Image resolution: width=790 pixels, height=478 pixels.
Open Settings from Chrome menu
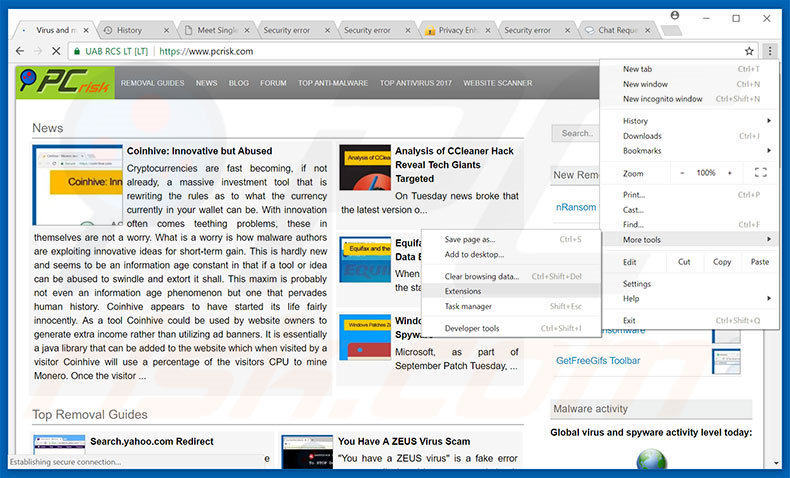[x=690, y=284]
